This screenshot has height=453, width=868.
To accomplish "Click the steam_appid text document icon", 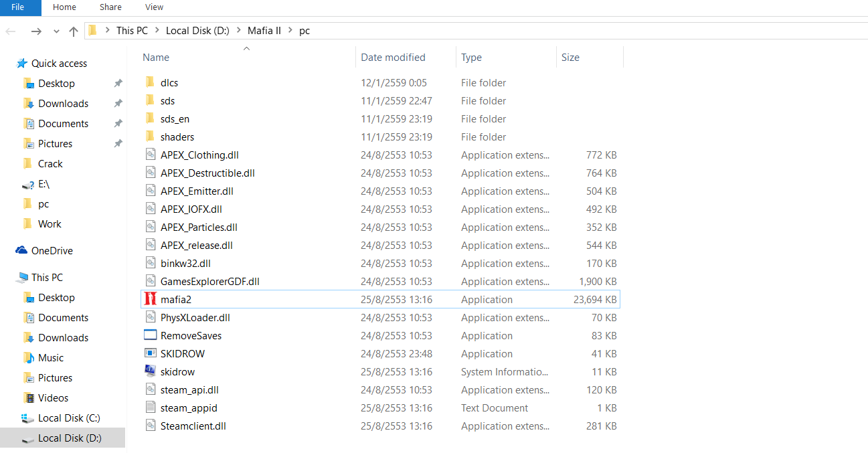I will (150, 407).
